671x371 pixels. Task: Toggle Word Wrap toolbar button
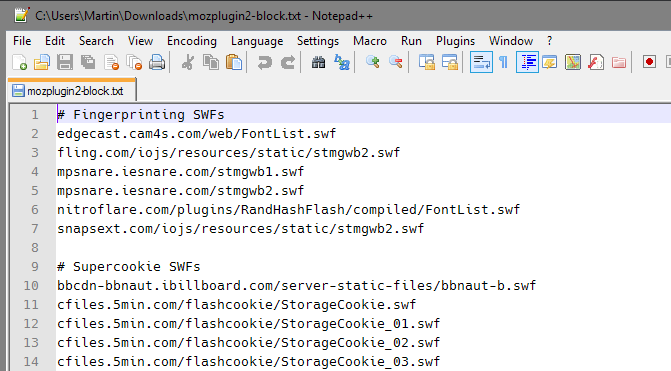pos(481,62)
